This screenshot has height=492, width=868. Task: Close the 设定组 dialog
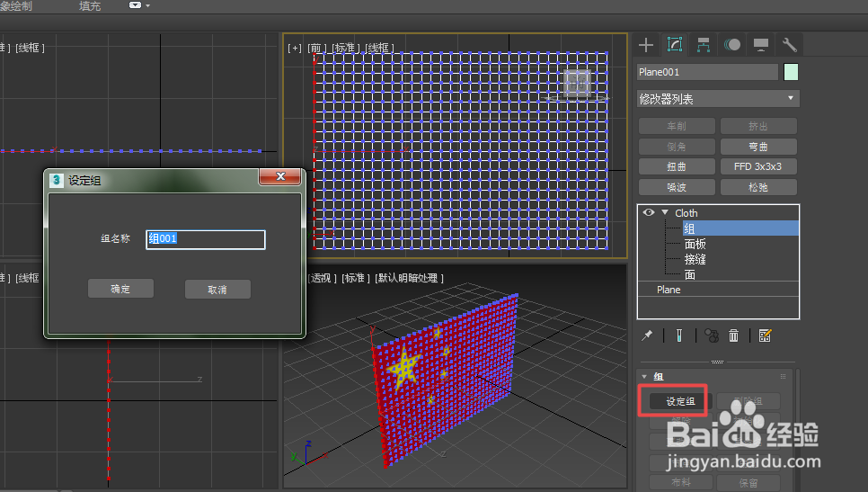point(280,177)
